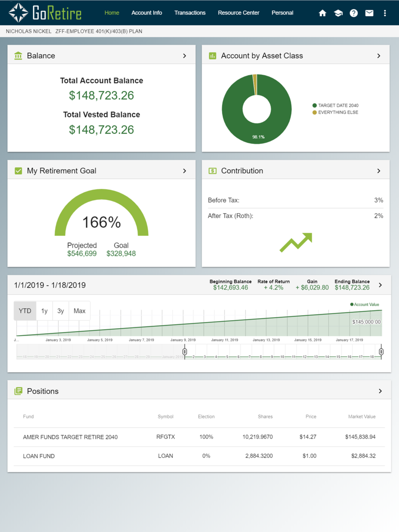399x532 pixels.
Task: Click the Balance bank building icon
Action: point(18,56)
